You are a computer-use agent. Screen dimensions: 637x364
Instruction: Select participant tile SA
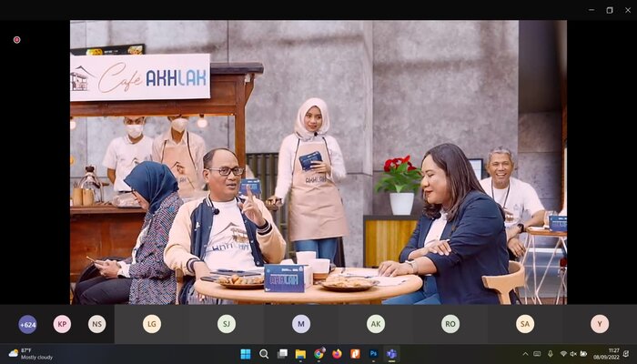(525, 324)
